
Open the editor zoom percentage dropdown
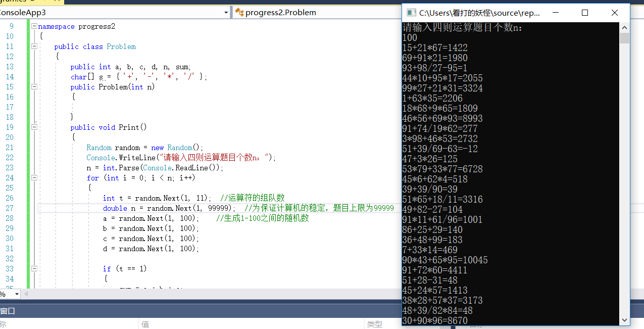(17, 294)
